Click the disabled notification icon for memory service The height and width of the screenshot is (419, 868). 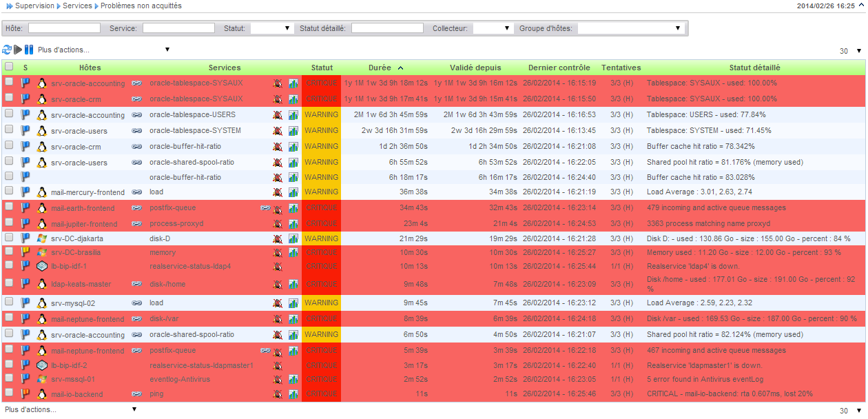277,253
